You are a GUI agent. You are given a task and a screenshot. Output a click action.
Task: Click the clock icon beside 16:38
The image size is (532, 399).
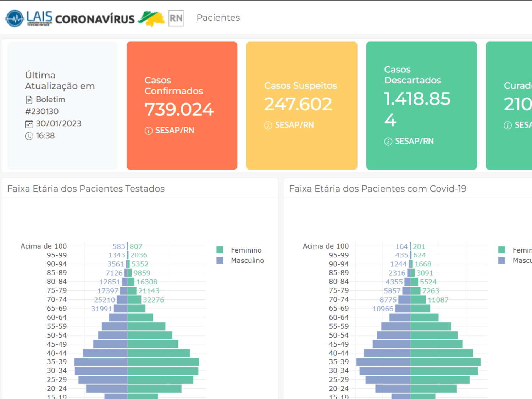pyautogui.click(x=29, y=136)
